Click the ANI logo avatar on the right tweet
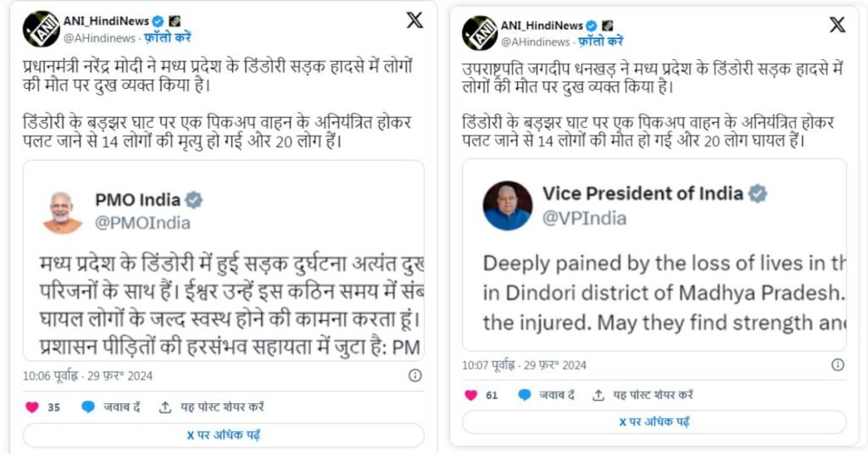868x454 pixels. [480, 33]
